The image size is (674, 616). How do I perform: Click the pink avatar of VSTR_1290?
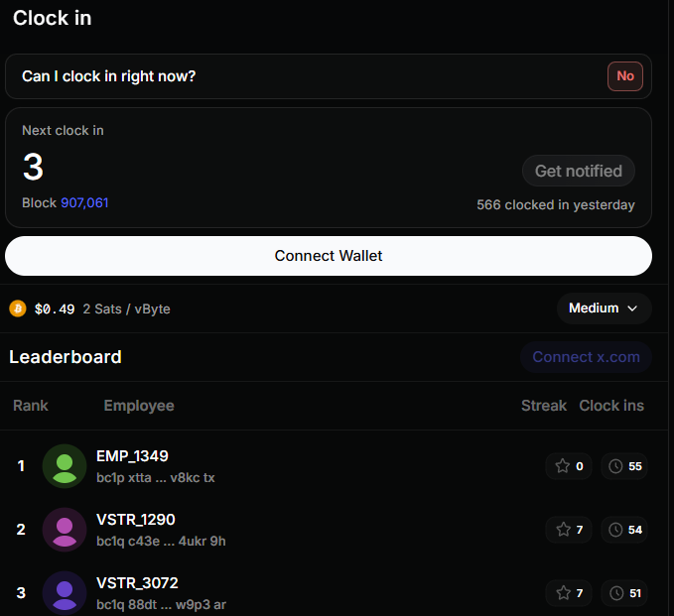[x=65, y=530]
